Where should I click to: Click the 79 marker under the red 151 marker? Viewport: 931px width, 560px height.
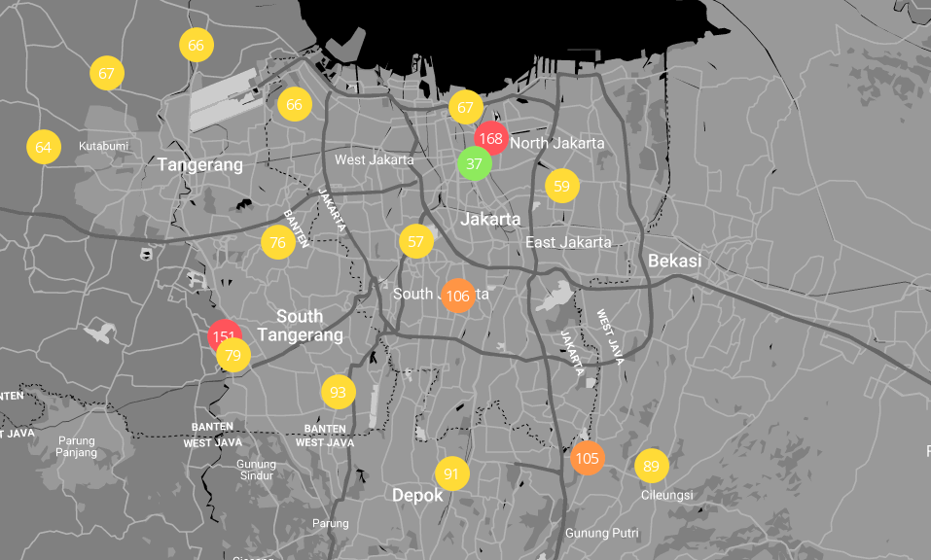tap(232, 356)
